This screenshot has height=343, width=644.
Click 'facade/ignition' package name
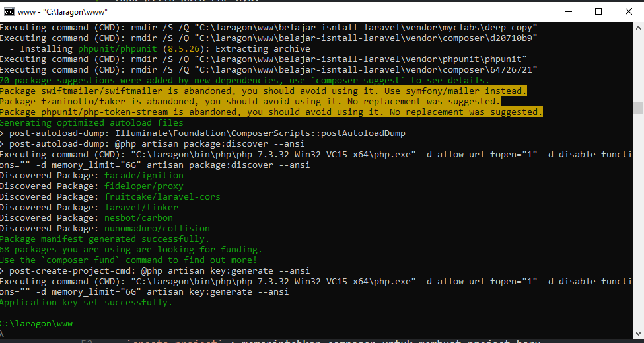click(144, 175)
